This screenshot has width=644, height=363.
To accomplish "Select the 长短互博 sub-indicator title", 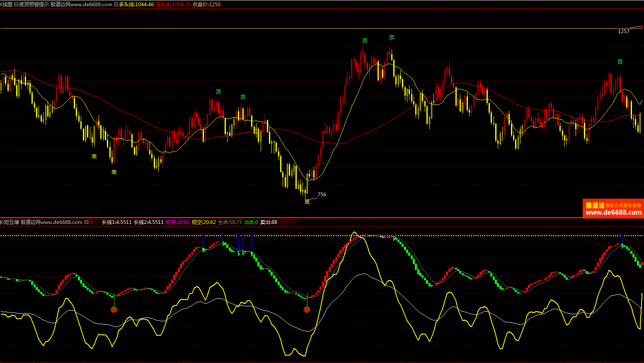I will [x=10, y=222].
